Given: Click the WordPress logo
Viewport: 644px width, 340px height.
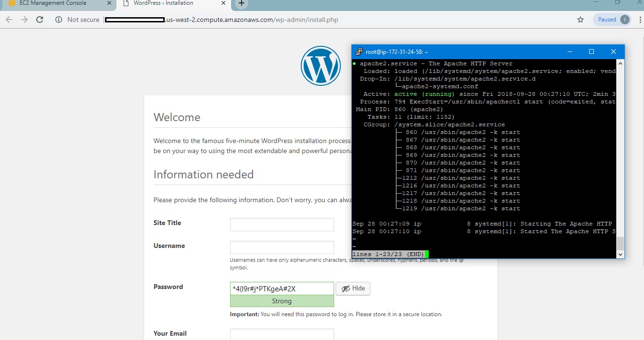Looking at the screenshot, I should pos(320,65).
